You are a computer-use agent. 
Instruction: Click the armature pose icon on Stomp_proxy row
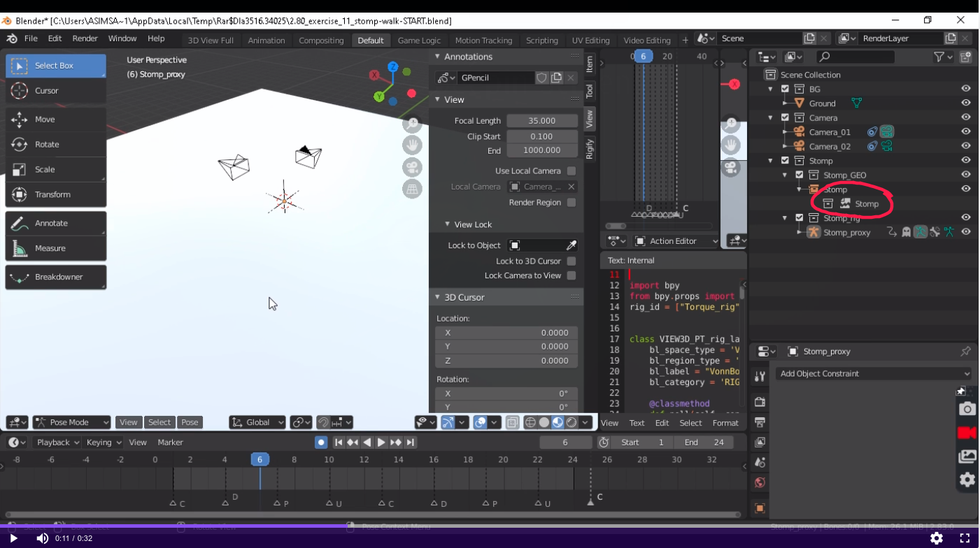tap(921, 232)
